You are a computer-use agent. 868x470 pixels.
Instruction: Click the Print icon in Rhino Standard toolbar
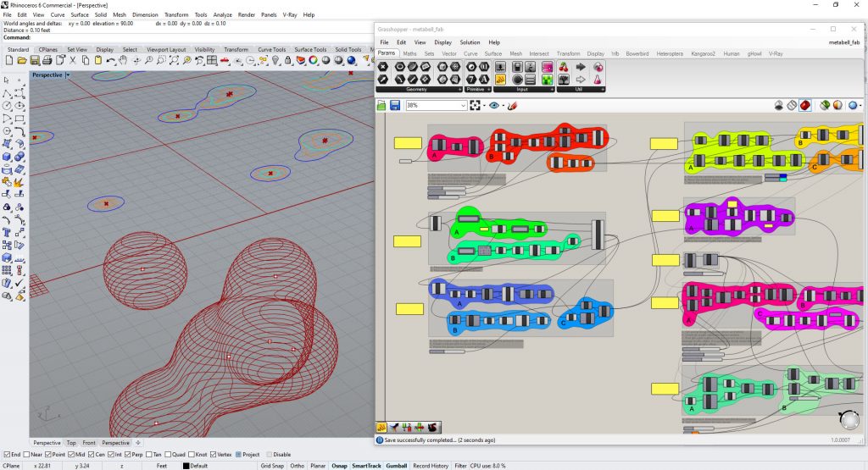pyautogui.click(x=47, y=60)
